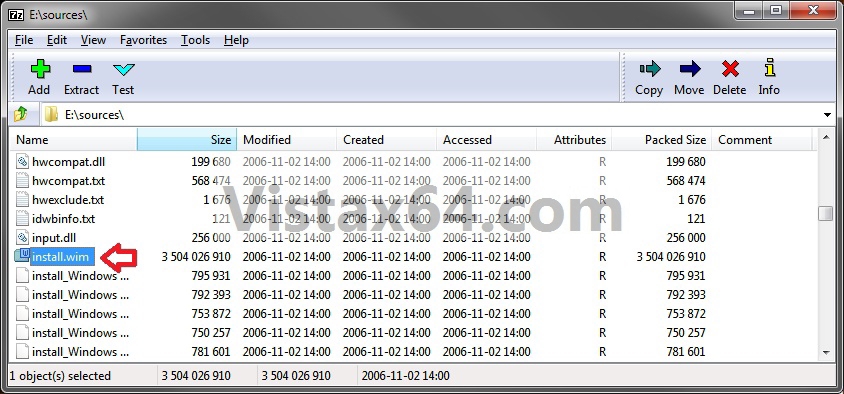Click the green Add plus icon

tap(40, 69)
